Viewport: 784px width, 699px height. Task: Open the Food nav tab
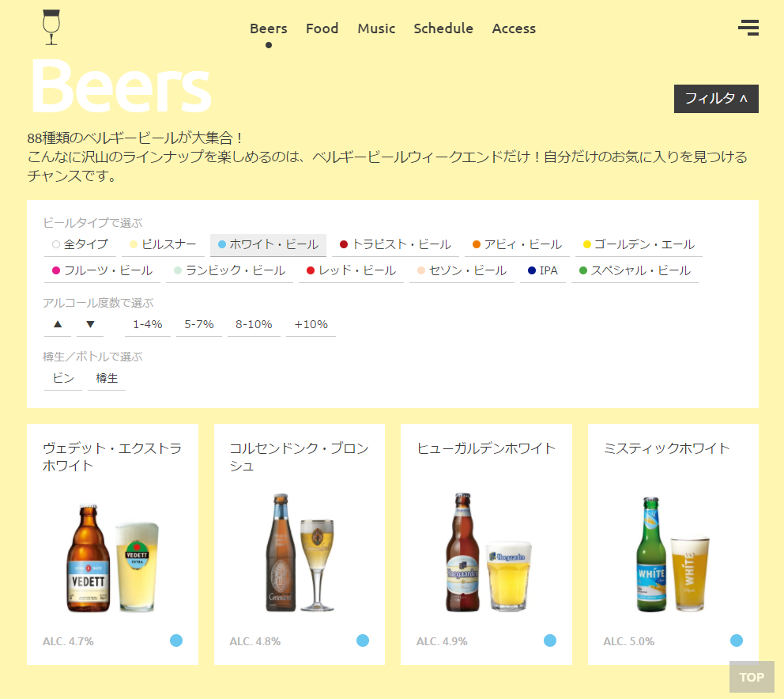pyautogui.click(x=322, y=28)
